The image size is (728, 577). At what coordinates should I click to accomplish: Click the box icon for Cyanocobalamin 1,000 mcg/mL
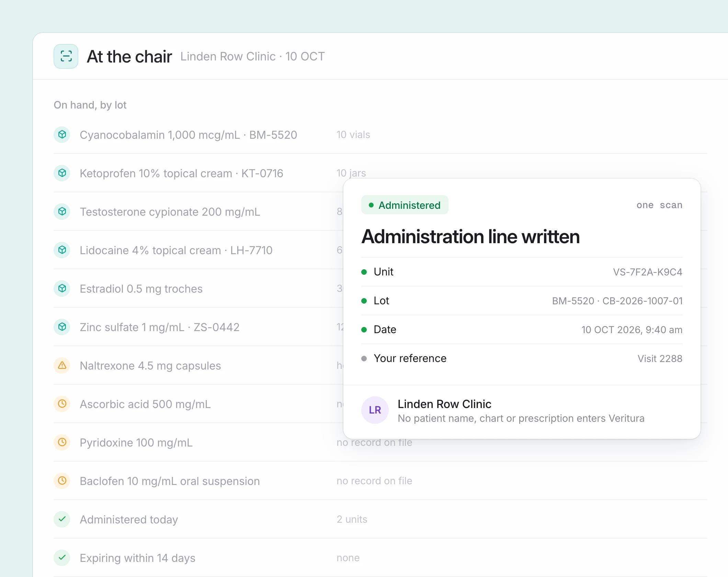(x=62, y=135)
